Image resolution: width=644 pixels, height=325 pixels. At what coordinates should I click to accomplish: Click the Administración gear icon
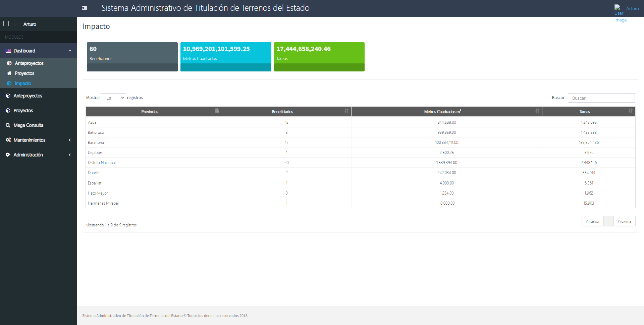(x=8, y=155)
